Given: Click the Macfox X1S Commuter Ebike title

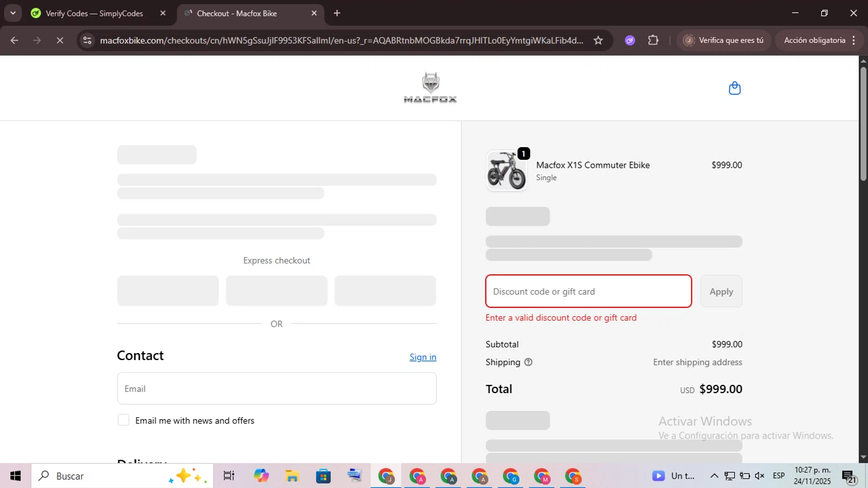Looking at the screenshot, I should pyautogui.click(x=593, y=165).
